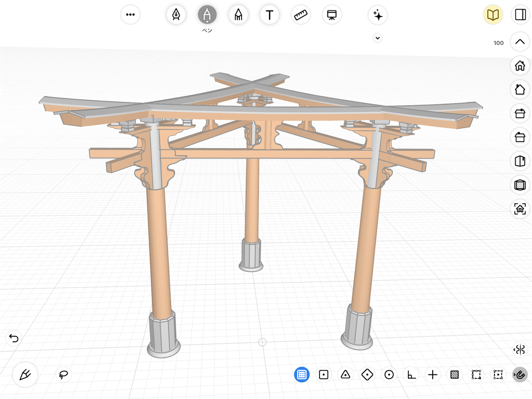The width and height of the screenshot is (532, 399).
Task: Toggle hatched face snap option
Action: tap(455, 375)
